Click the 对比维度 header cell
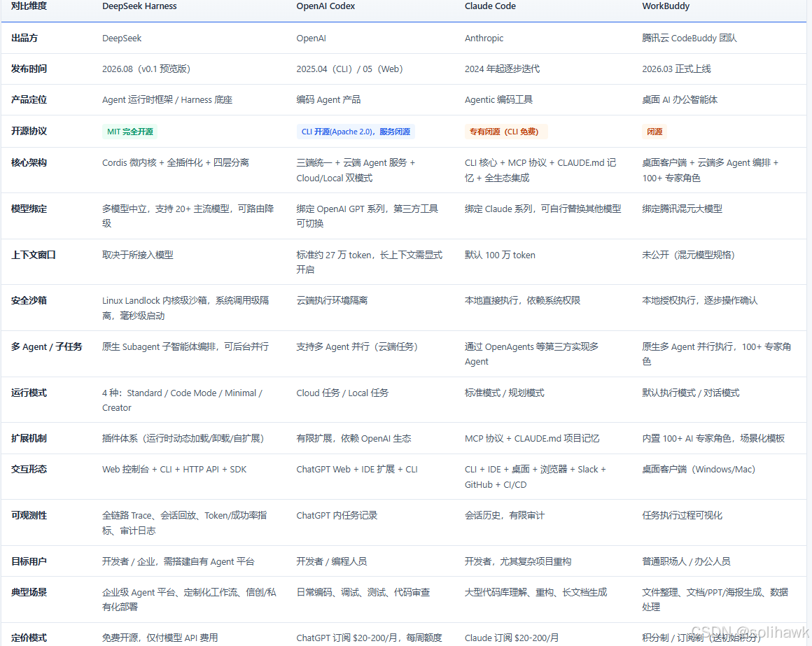The width and height of the screenshot is (812, 646). point(29,6)
